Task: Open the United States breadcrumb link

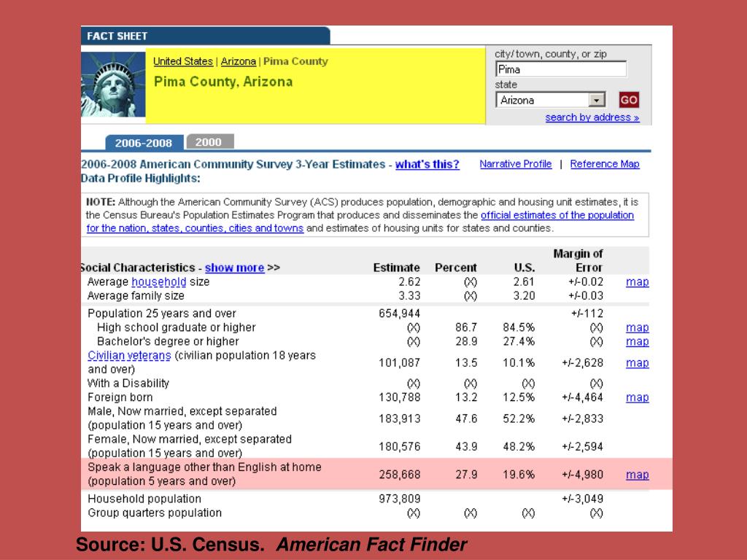Action: (x=183, y=61)
